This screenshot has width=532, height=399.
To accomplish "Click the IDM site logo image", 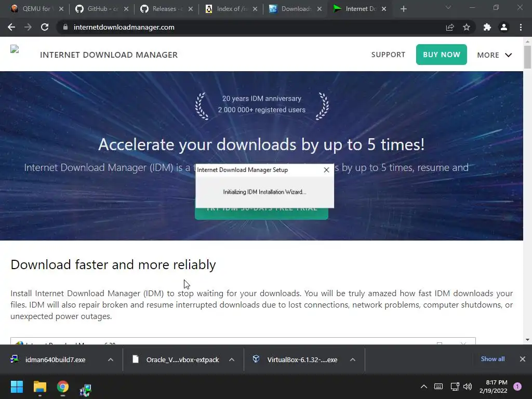I will point(15,49).
